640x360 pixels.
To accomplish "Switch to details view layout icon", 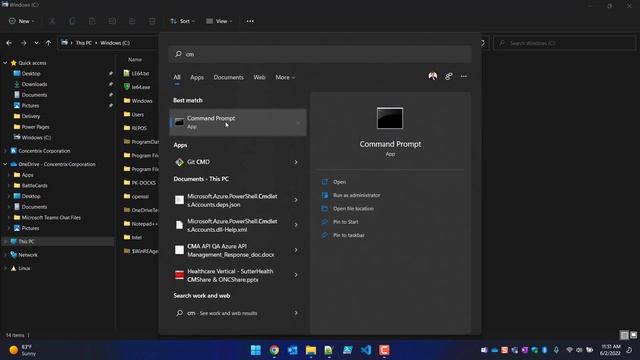I will coord(624,335).
